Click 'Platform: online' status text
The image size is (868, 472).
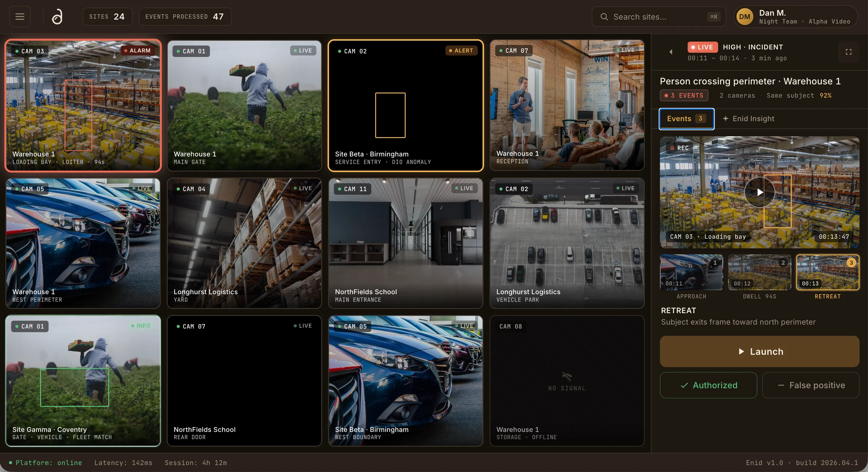point(49,463)
